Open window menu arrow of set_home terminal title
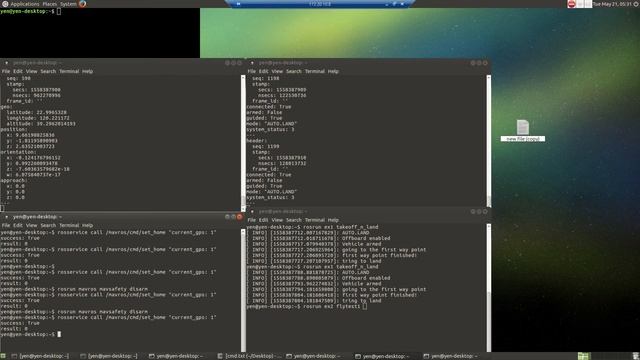Screen dimensions: 640x360 point(7,217)
